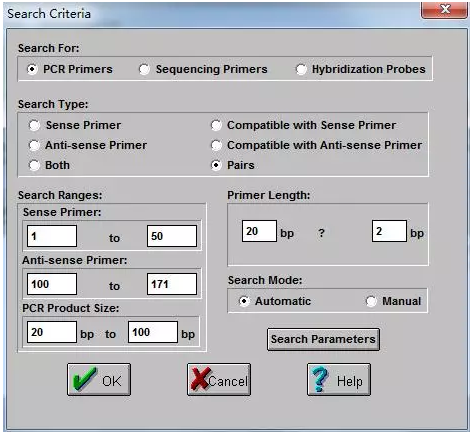
Task: Choose Compatible with Sense Primer option
Action: (216, 125)
